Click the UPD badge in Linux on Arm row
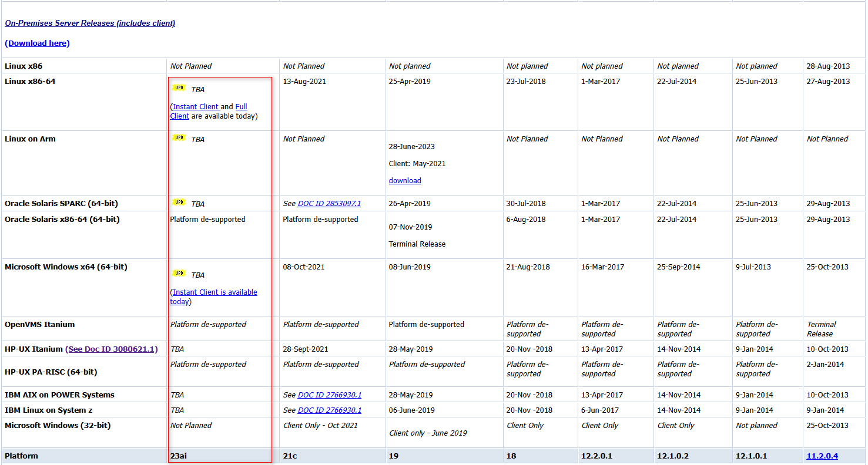 pos(179,138)
